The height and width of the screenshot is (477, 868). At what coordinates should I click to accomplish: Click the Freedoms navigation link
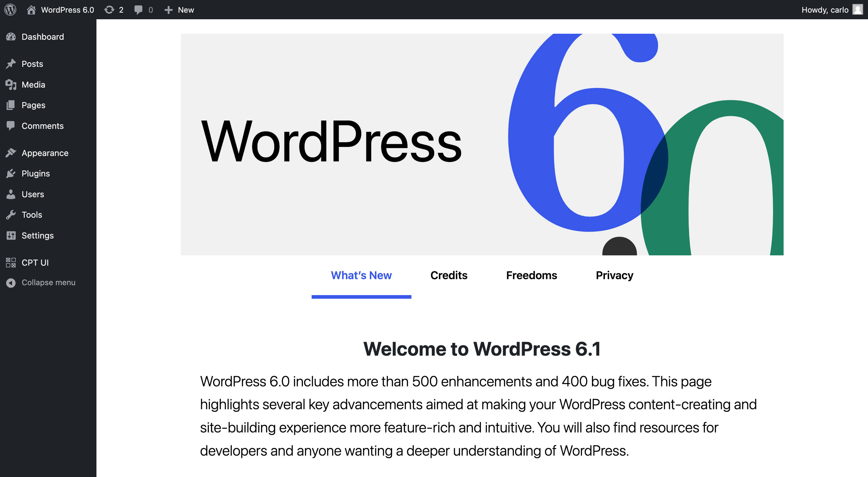coord(532,274)
